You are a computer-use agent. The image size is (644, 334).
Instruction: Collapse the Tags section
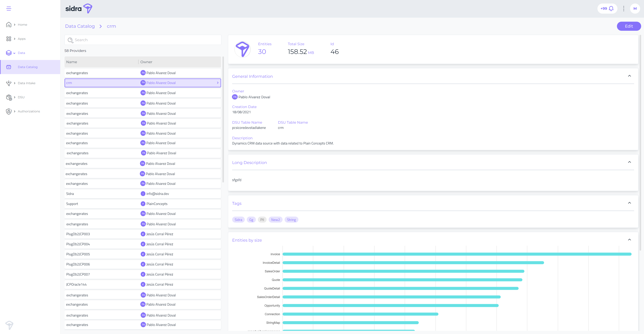pos(629,203)
